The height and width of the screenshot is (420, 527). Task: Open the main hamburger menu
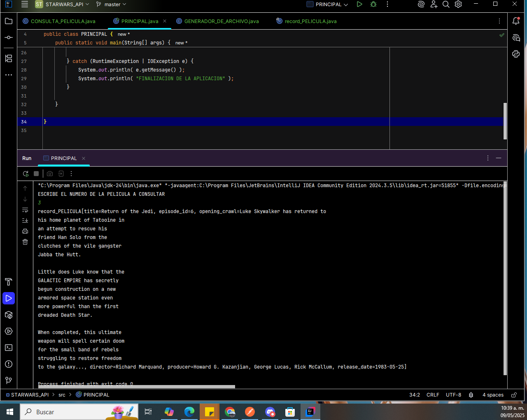(25, 4)
